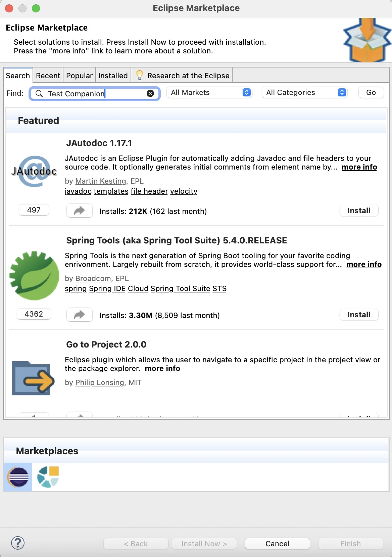Viewport: 392px width, 557px height.
Task: Switch to the Popular tab
Action: point(79,76)
